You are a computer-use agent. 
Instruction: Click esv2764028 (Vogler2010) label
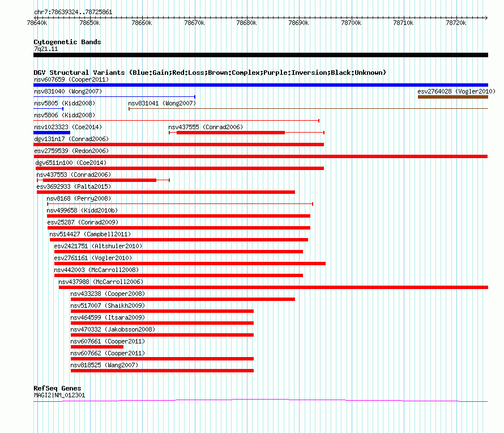456,91
